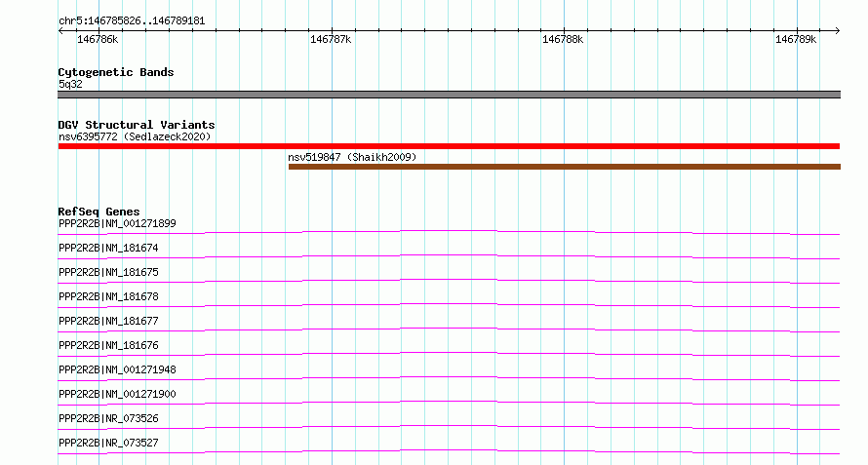Click the 146788k ruler tick label
Screen dimensions: 868x465
tap(563, 40)
